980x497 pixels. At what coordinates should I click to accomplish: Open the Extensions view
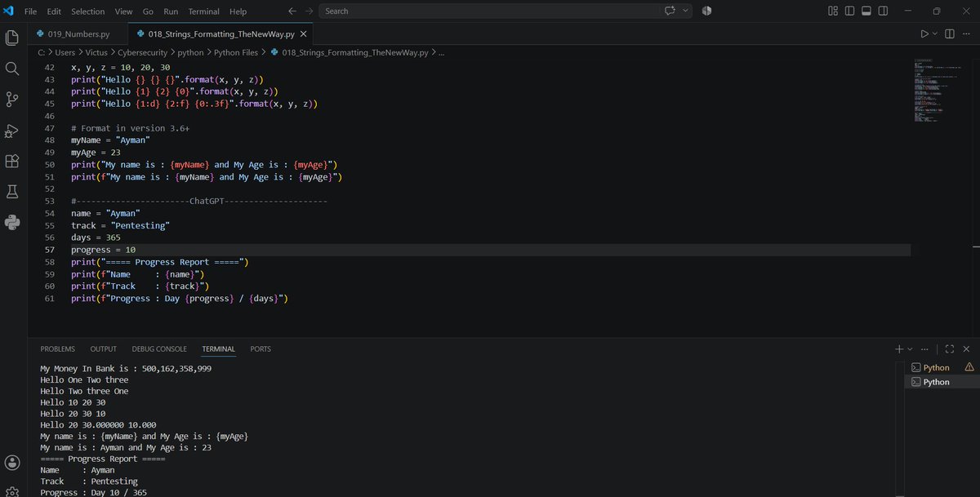(x=12, y=161)
